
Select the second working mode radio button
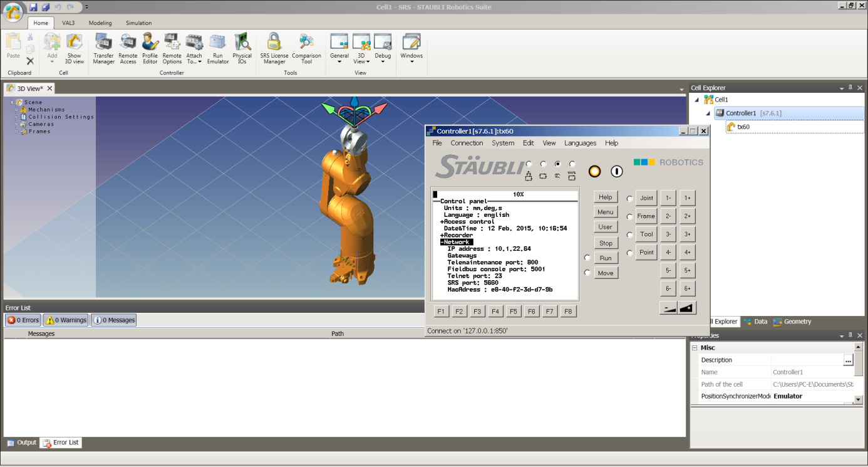point(543,164)
